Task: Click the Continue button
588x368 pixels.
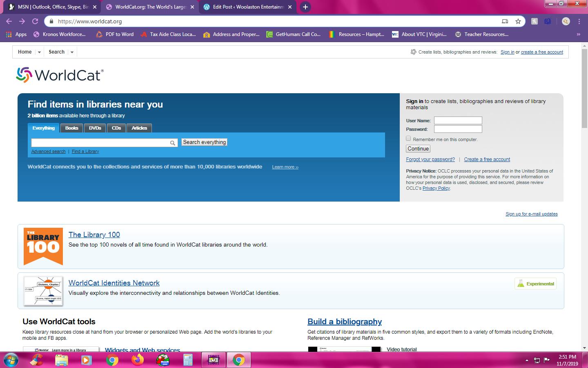Action: [x=418, y=149]
